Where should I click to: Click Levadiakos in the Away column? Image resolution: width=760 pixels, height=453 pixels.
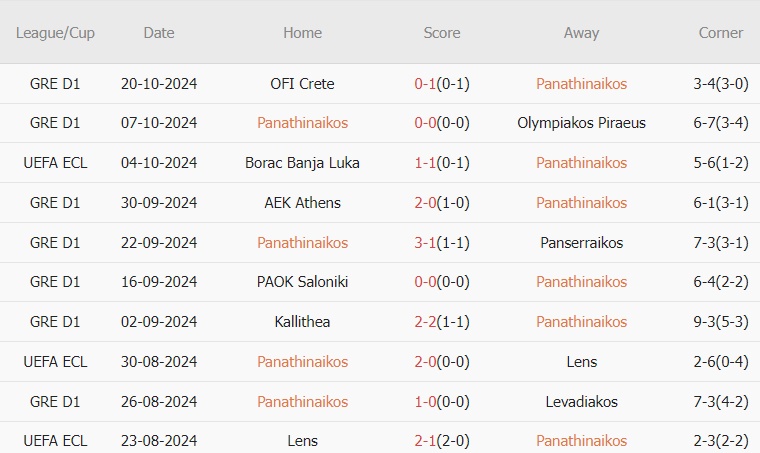581,402
